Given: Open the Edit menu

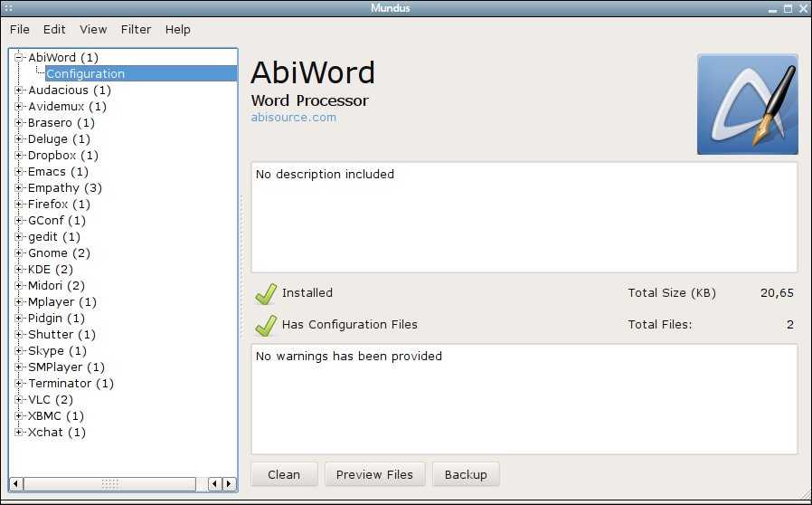Looking at the screenshot, I should 54,30.
